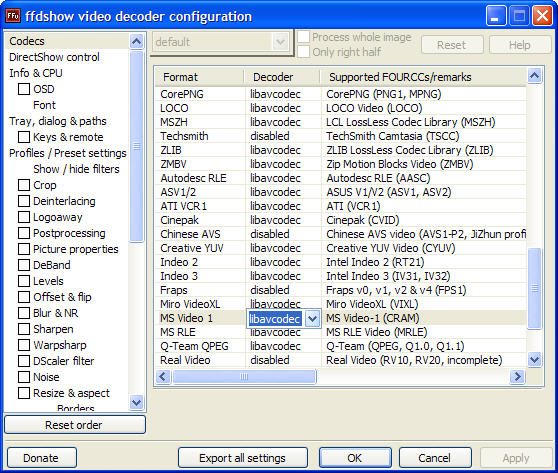Click Export all settings button
Image resolution: width=558 pixels, height=473 pixels.
click(x=243, y=458)
